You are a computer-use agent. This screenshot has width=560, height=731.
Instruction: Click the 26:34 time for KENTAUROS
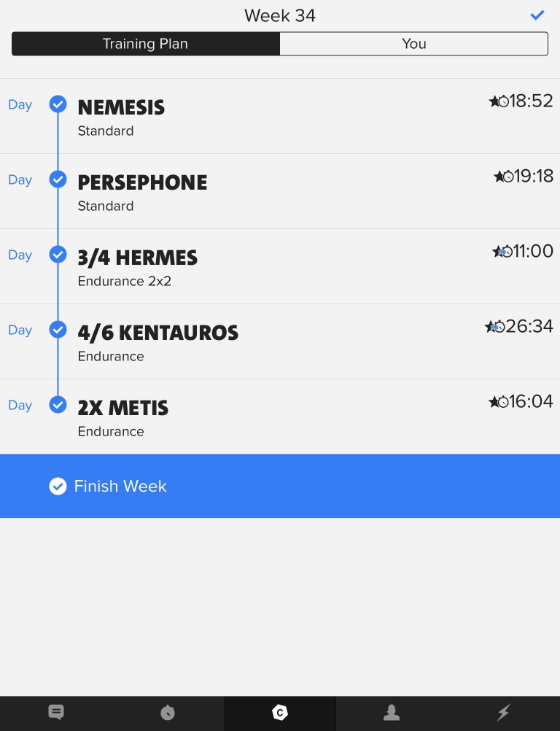click(529, 326)
